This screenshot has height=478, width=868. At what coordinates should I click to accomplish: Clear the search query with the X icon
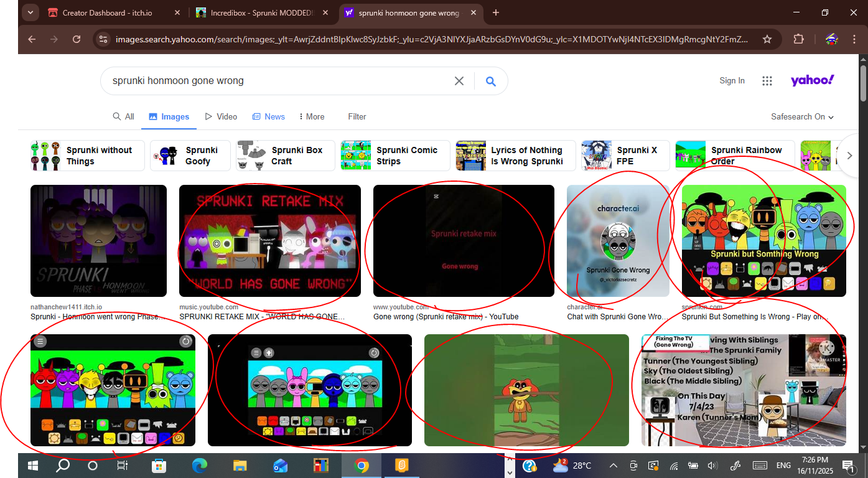(459, 81)
